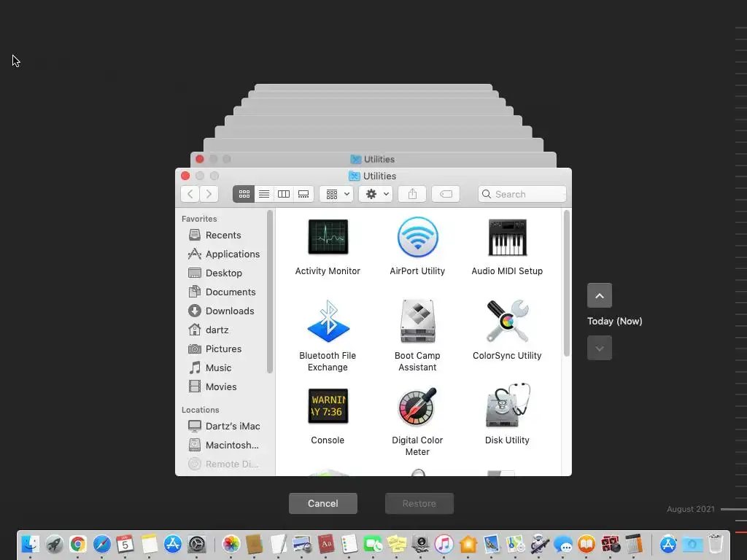Select the older Utilities window behind
This screenshot has height=560, width=747.
click(x=373, y=159)
